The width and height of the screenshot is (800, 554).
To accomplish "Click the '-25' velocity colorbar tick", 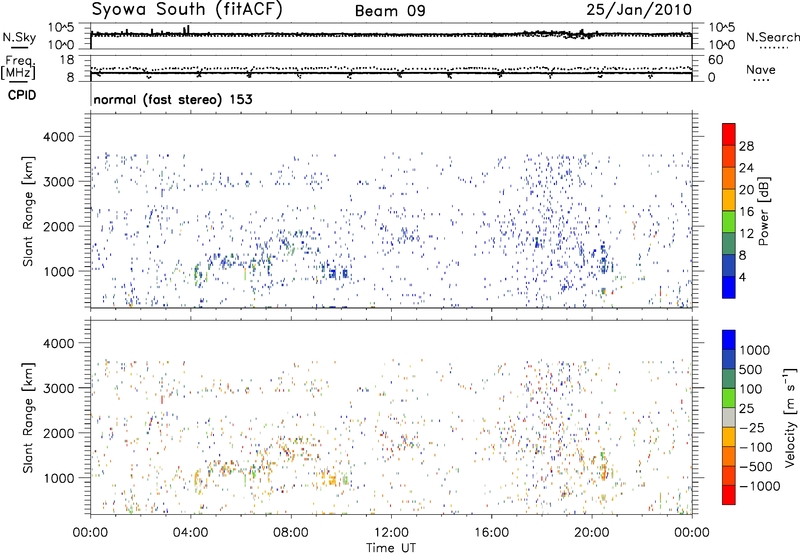I will click(752, 427).
